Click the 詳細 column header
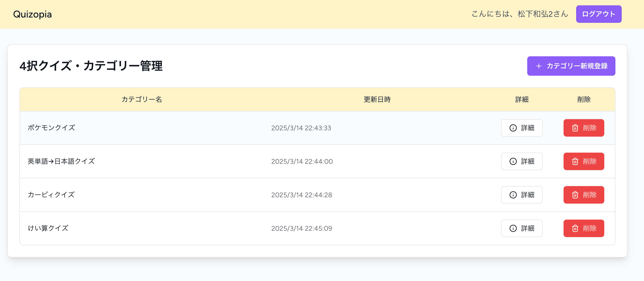This screenshot has height=281, width=644. tap(522, 99)
